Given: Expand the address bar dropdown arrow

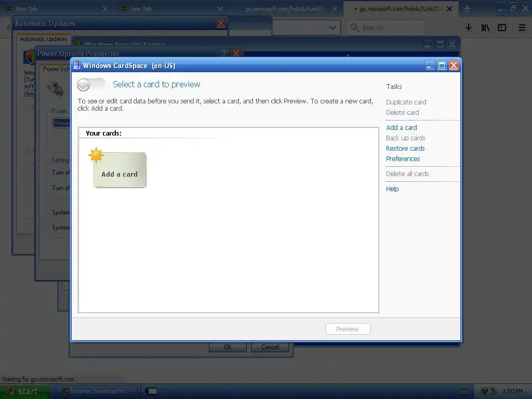Looking at the screenshot, I should [x=333, y=28].
